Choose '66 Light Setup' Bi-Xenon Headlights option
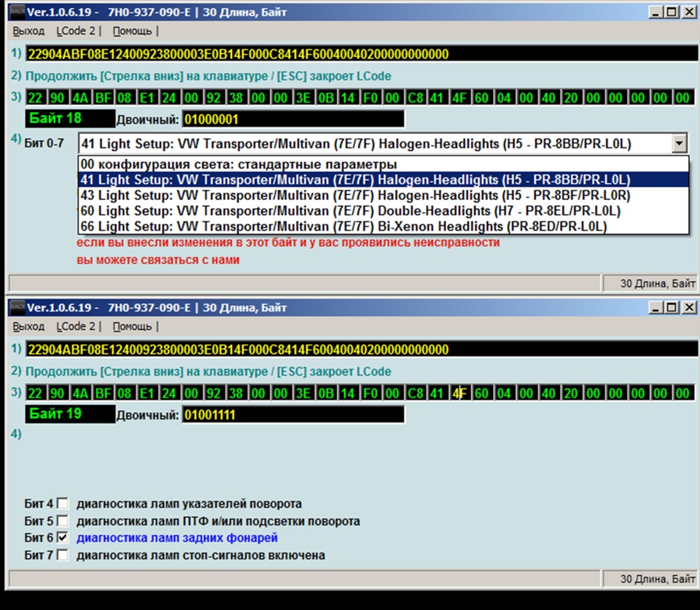 pyautogui.click(x=383, y=227)
